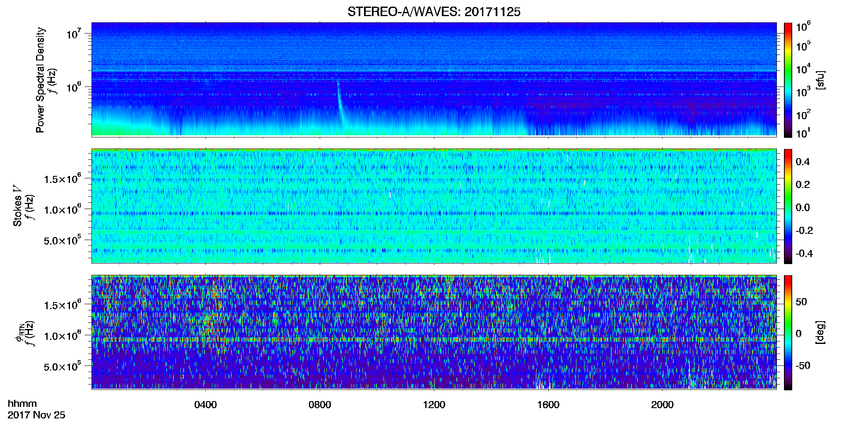Click the 5.0×10^5 tick on the φ RTN axis
The image size is (868, 447).
(63, 366)
